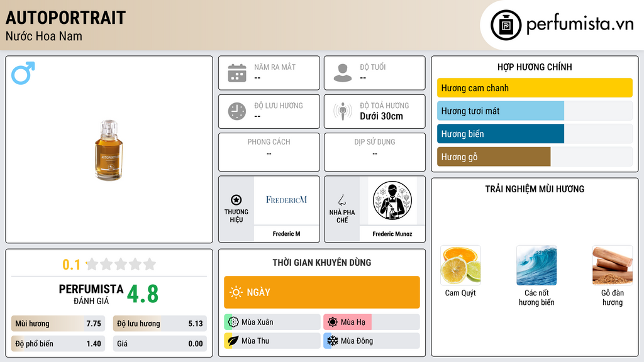Click the Gỗ đàn hương note label

point(613,297)
